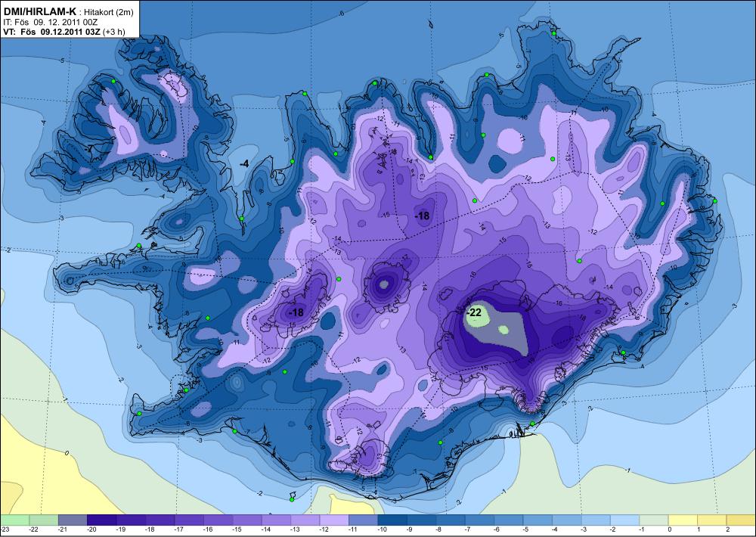Click the -21 grey-blue legend swatch

pos(73,520)
